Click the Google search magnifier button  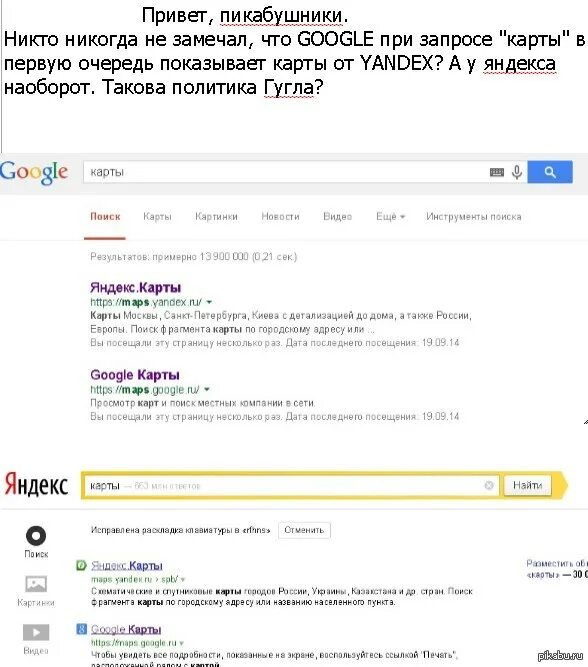pyautogui.click(x=550, y=172)
